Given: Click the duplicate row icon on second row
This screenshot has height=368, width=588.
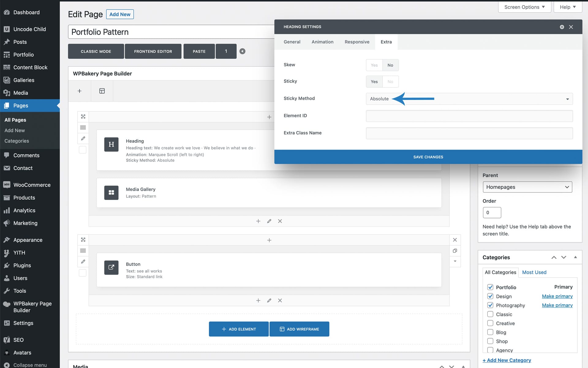Looking at the screenshot, I should [x=455, y=251].
